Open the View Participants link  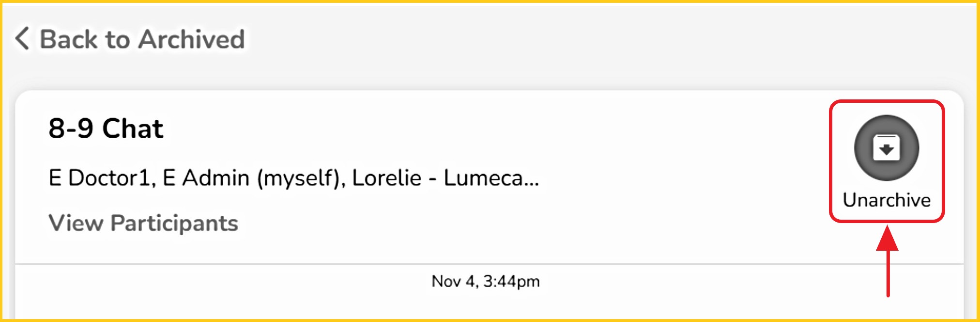click(143, 223)
